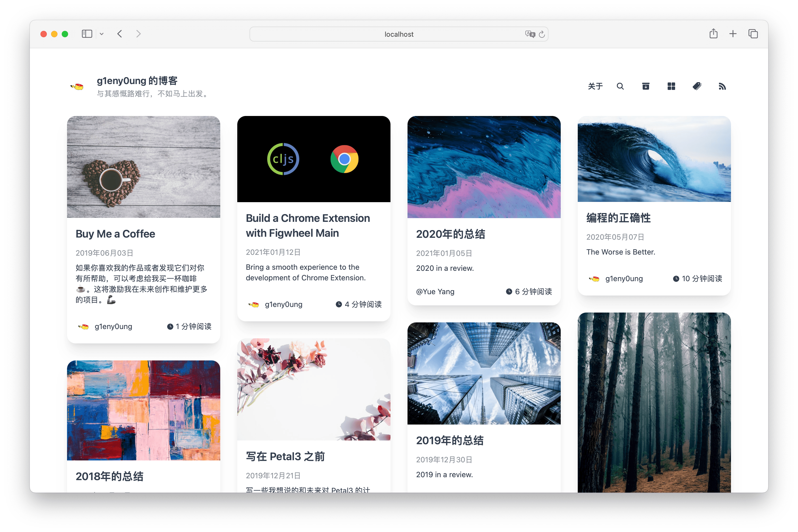Image resolution: width=798 pixels, height=532 pixels.
Task: Open the cljs and Chrome cover image
Action: (314, 159)
